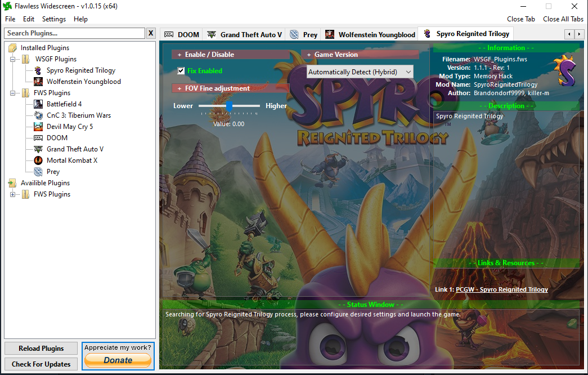Click the Installed Plugins folder icon

click(13, 48)
